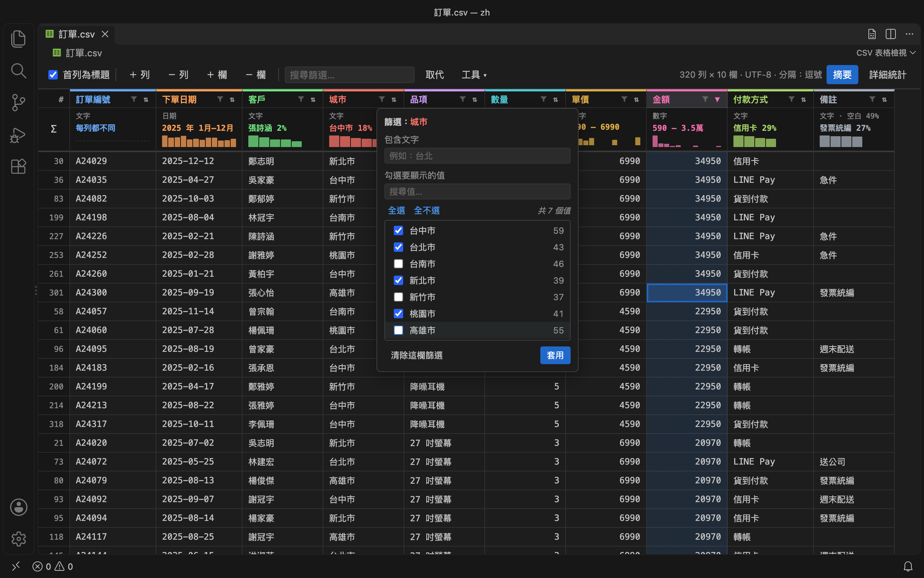The height and width of the screenshot is (578, 924).
Task: Open the Explorer files icon in sidebar
Action: pos(18,39)
